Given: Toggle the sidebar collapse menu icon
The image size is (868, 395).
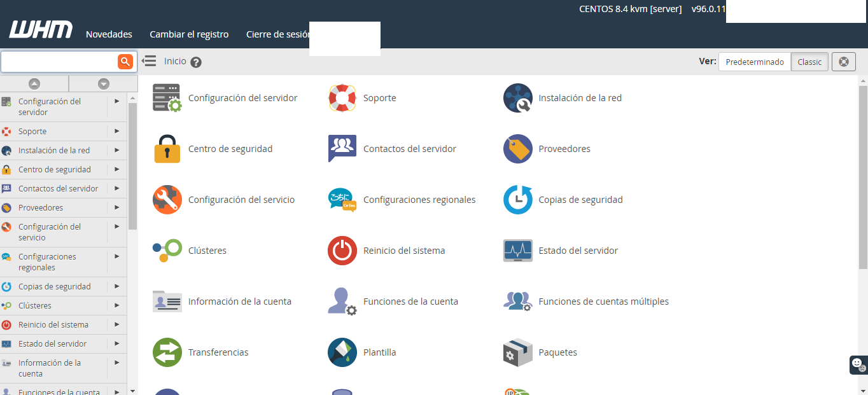Looking at the screenshot, I should (x=149, y=61).
